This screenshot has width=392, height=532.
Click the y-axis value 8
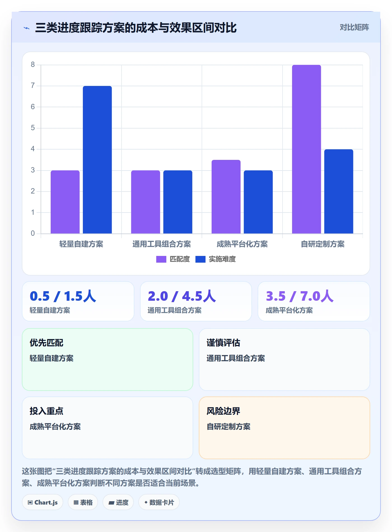[33, 65]
